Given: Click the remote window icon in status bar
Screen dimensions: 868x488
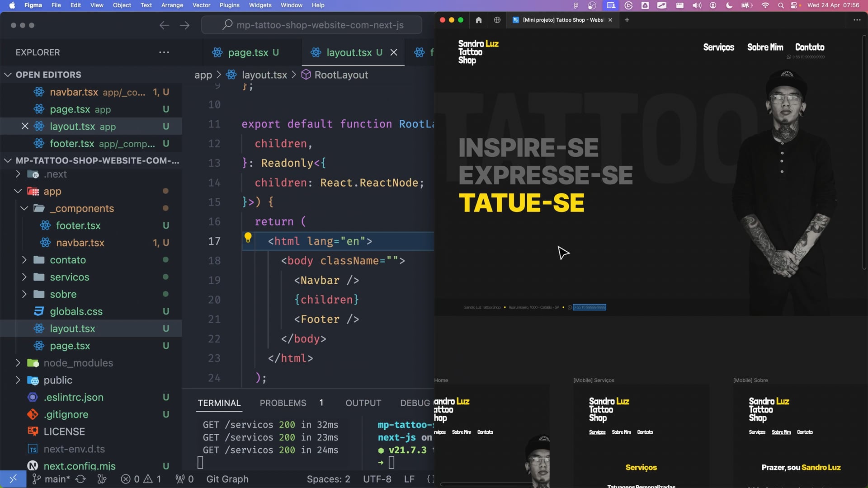Looking at the screenshot, I should pyautogui.click(x=13, y=479).
